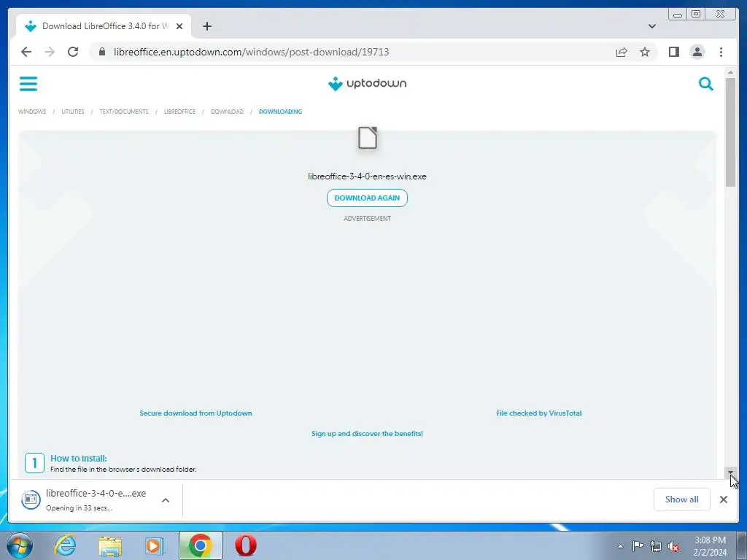Click the Show desktop button
This screenshot has height=560, width=747.
pyautogui.click(x=742, y=545)
